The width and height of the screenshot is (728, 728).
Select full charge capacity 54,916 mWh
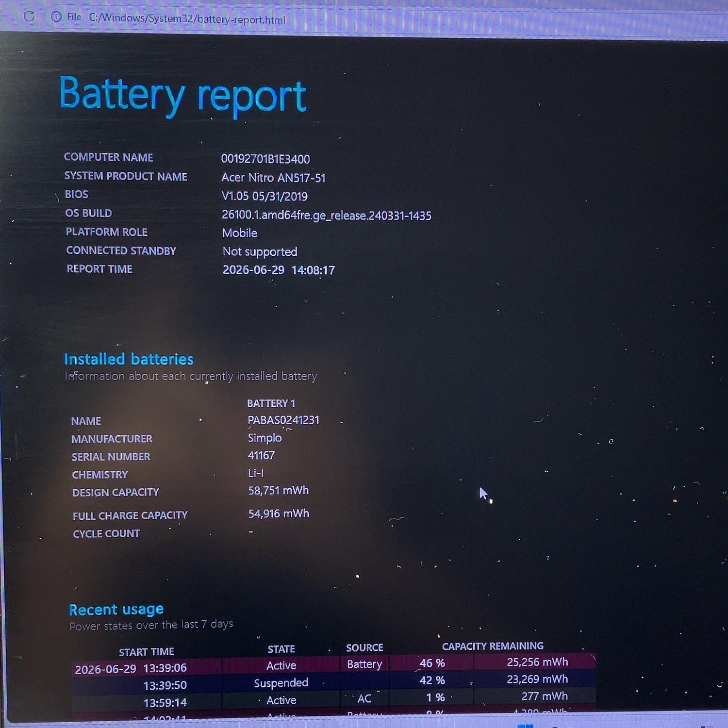pos(279,513)
